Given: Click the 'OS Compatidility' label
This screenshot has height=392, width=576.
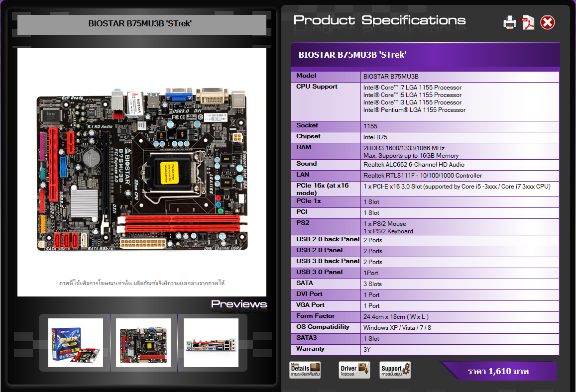Looking at the screenshot, I should (323, 327).
